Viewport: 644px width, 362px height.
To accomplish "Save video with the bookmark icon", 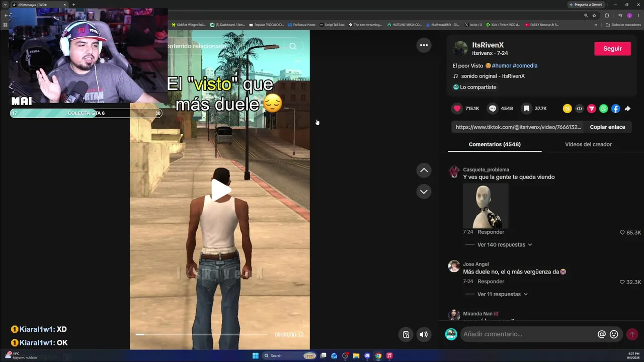I will 526,109.
